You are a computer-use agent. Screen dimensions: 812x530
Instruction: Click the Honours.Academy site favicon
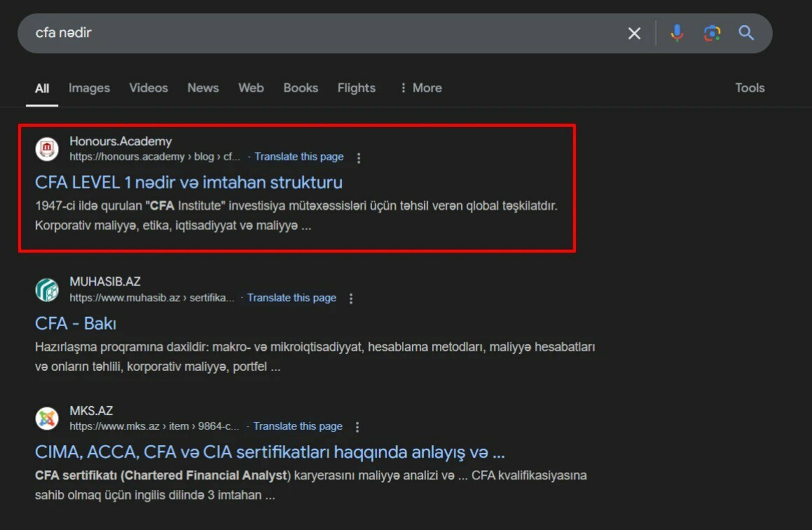point(47,149)
